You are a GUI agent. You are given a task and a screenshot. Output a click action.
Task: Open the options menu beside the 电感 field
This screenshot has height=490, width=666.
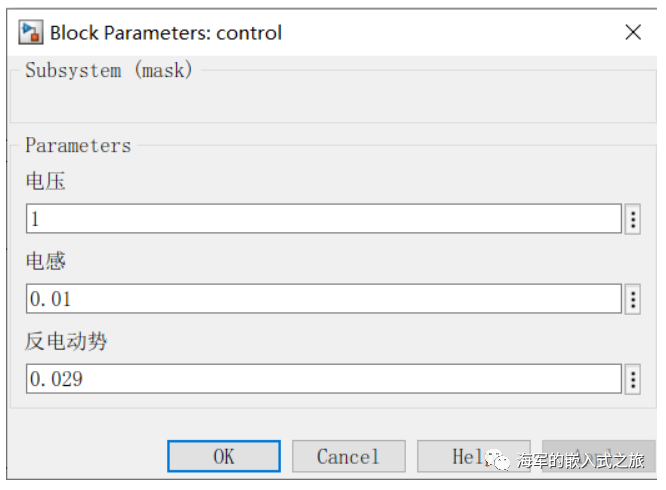coord(633,299)
